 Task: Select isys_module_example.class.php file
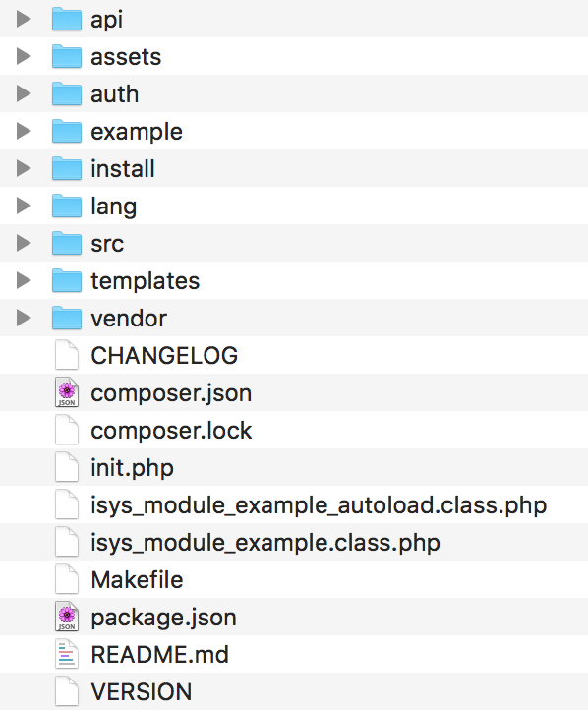click(x=294, y=542)
